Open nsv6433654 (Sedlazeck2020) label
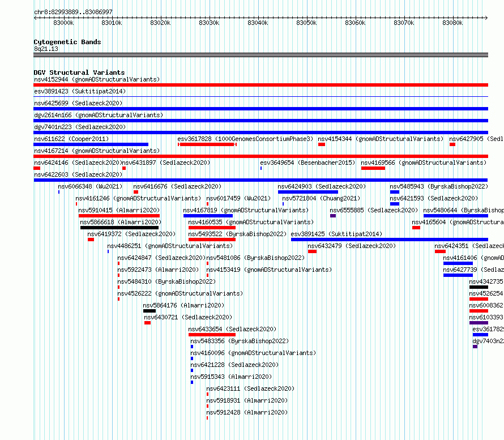Viewport: 504px width, 440px height. tap(232, 329)
